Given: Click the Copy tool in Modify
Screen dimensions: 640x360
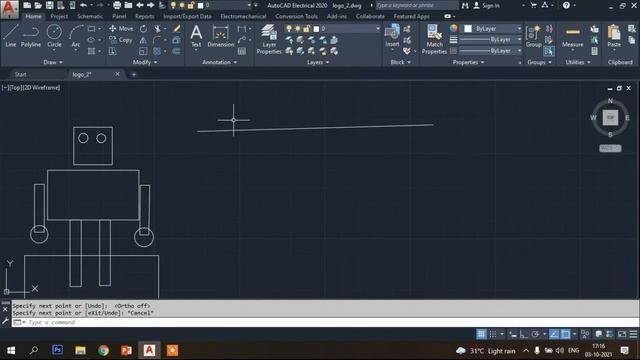Looking at the screenshot, I should (121, 40).
